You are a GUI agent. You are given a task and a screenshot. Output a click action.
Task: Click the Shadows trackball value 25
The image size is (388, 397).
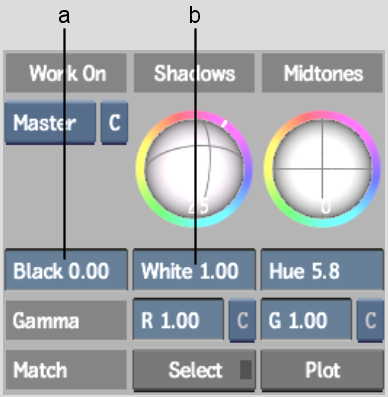pos(198,207)
